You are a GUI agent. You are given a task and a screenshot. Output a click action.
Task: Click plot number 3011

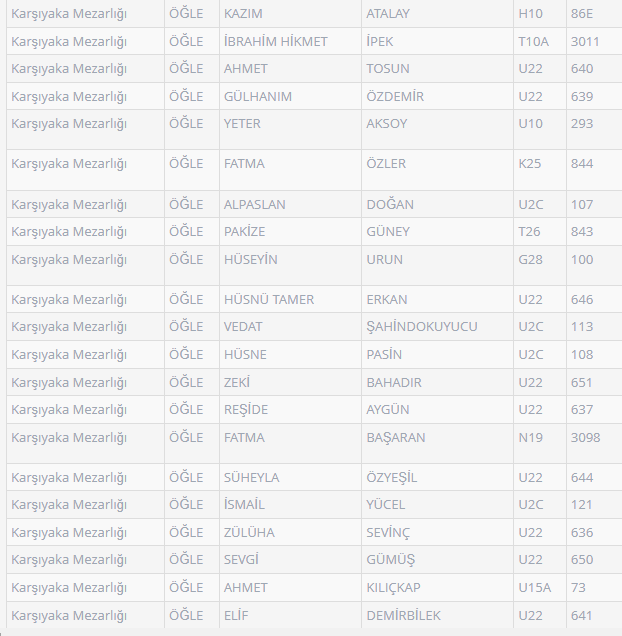[585, 42]
